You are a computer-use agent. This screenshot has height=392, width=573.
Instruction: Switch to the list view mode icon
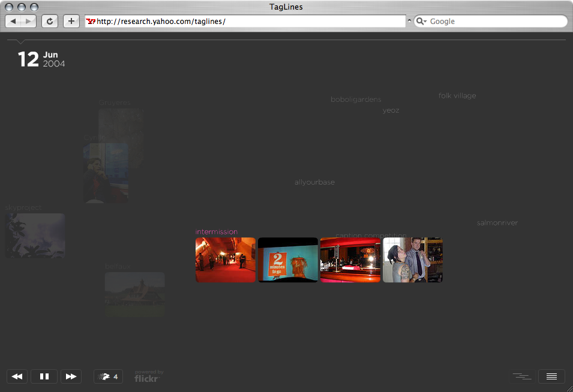[x=551, y=376]
